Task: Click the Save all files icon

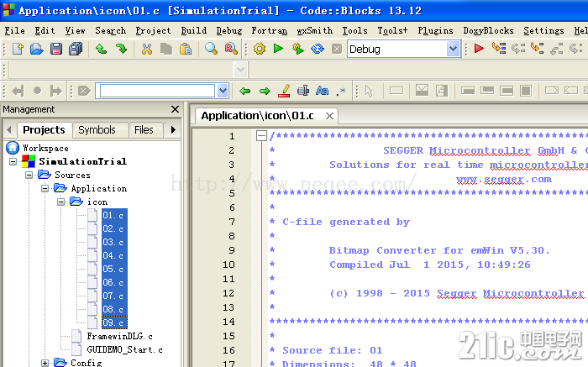Action: tap(76, 49)
